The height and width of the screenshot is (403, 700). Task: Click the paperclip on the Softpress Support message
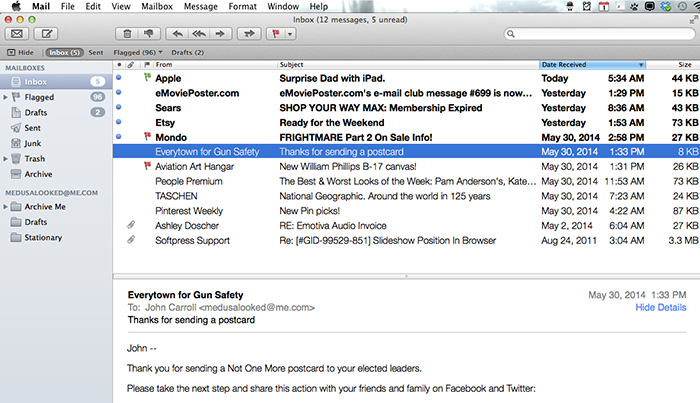pos(131,240)
